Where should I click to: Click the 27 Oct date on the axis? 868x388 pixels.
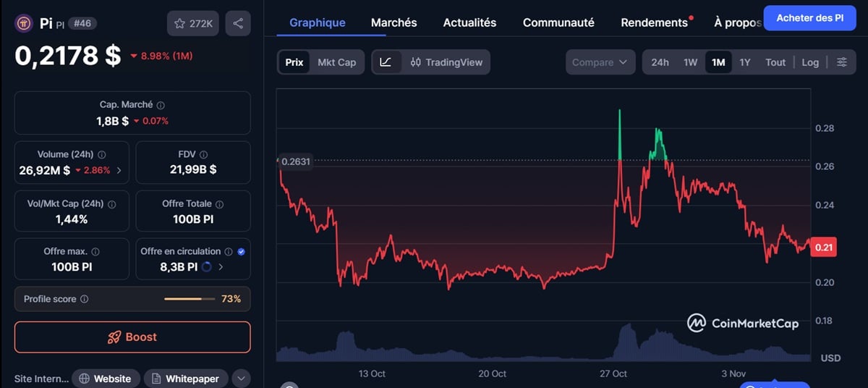pos(613,374)
